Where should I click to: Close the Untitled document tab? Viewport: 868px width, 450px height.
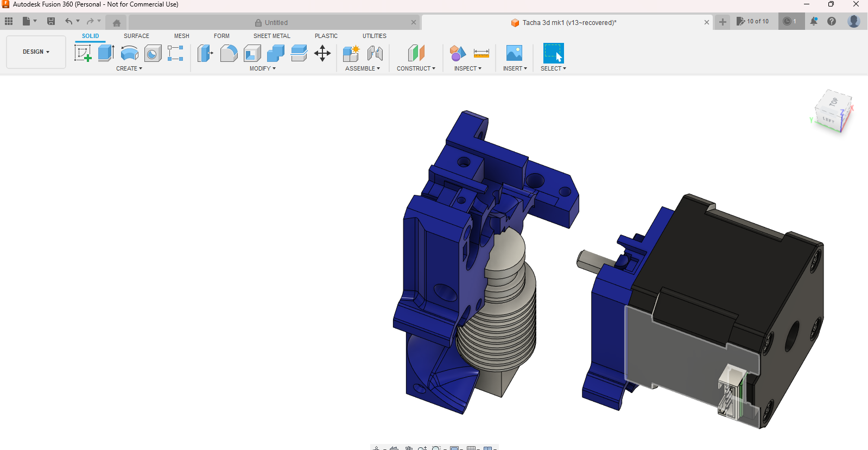pyautogui.click(x=414, y=22)
